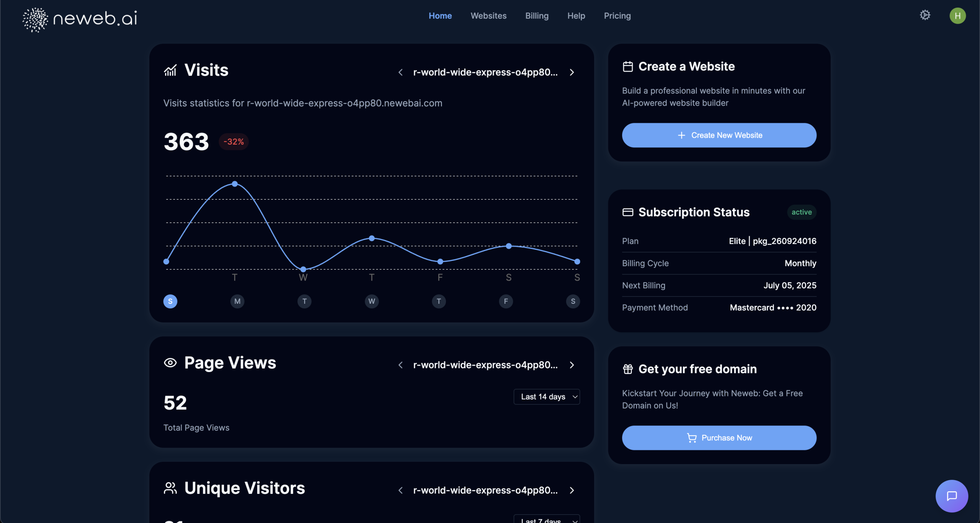Go to previous website in Page Views

pos(400,365)
